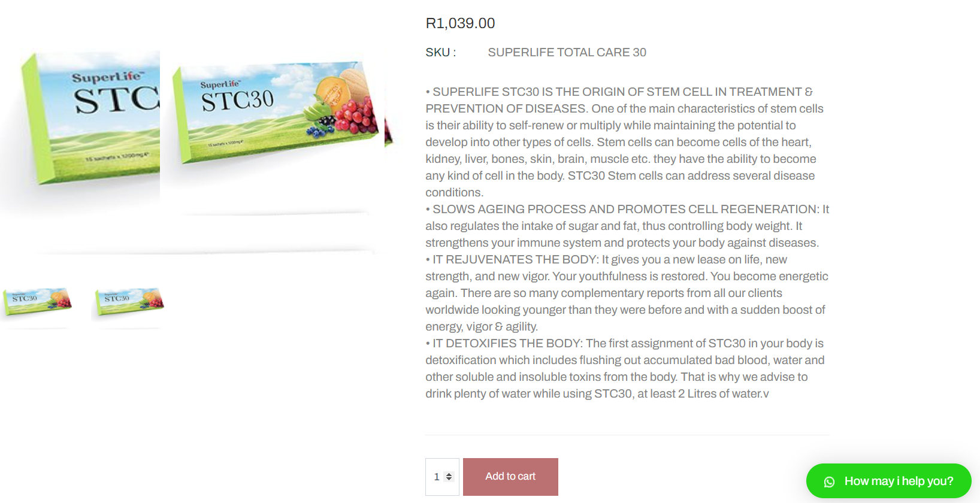This screenshot has width=980, height=503.
Task: Select the first STC30 gallery thumbnail
Action: pyautogui.click(x=37, y=301)
